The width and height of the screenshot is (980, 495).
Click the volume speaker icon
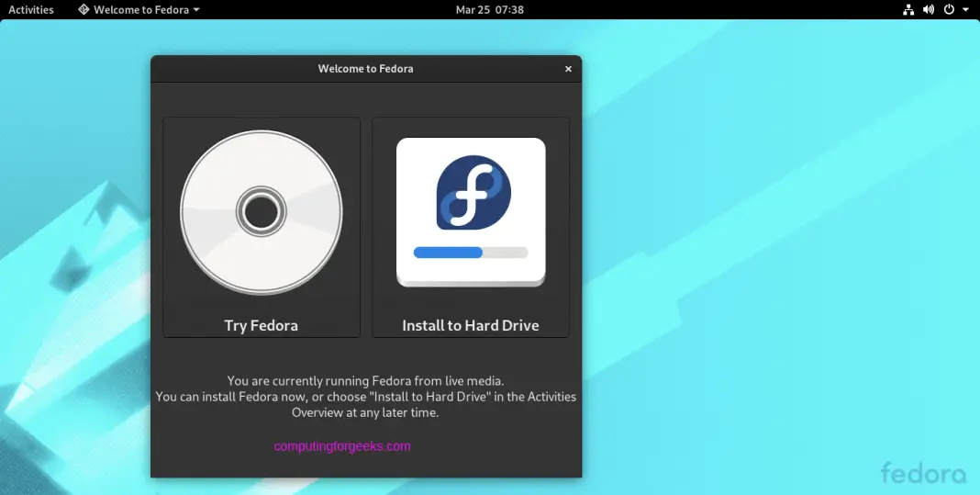click(x=929, y=9)
